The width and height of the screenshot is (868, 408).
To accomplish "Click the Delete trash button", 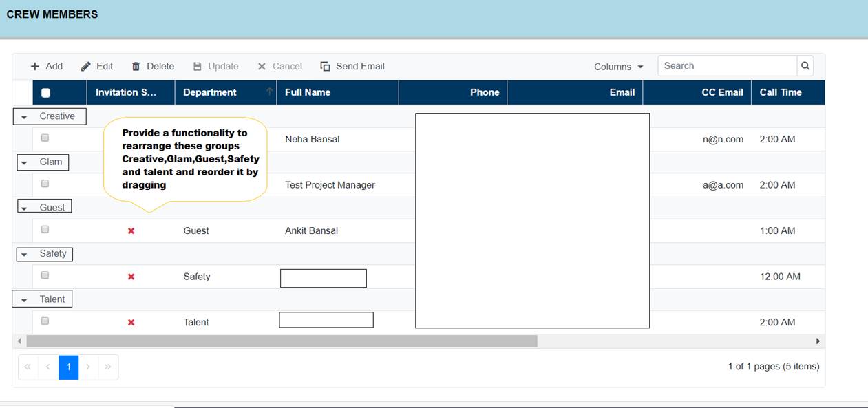I will [153, 67].
